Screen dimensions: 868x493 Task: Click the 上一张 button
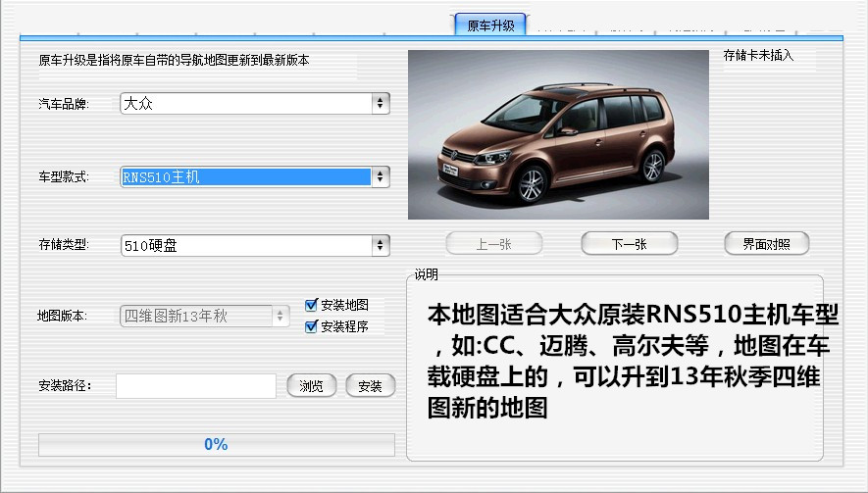coord(493,244)
